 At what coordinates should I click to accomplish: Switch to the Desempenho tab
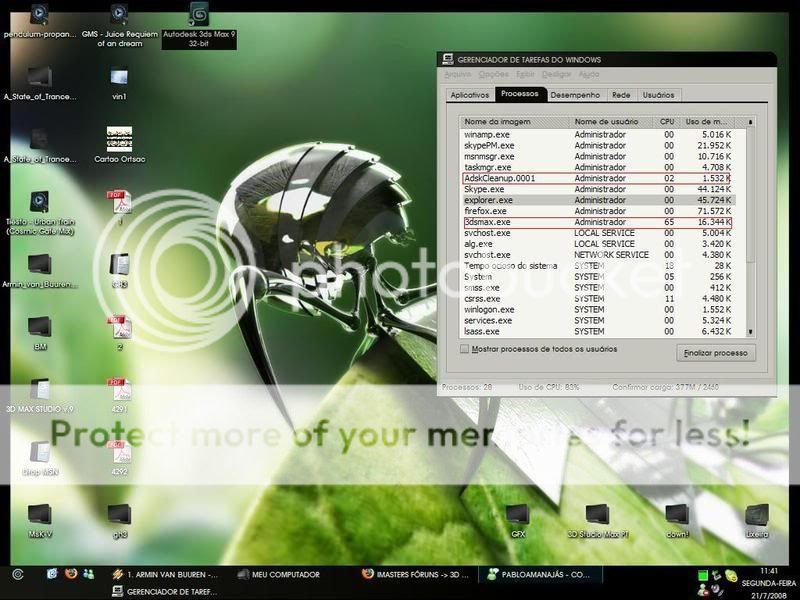(575, 95)
